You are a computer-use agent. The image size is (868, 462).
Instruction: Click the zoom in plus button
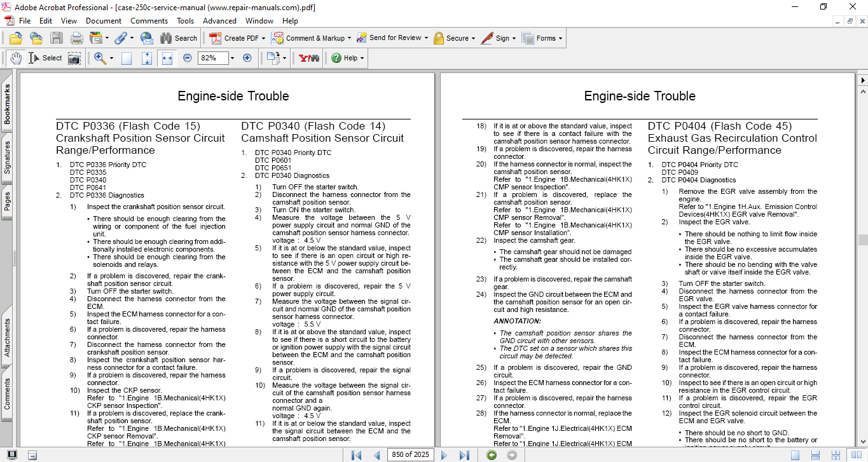pos(247,58)
